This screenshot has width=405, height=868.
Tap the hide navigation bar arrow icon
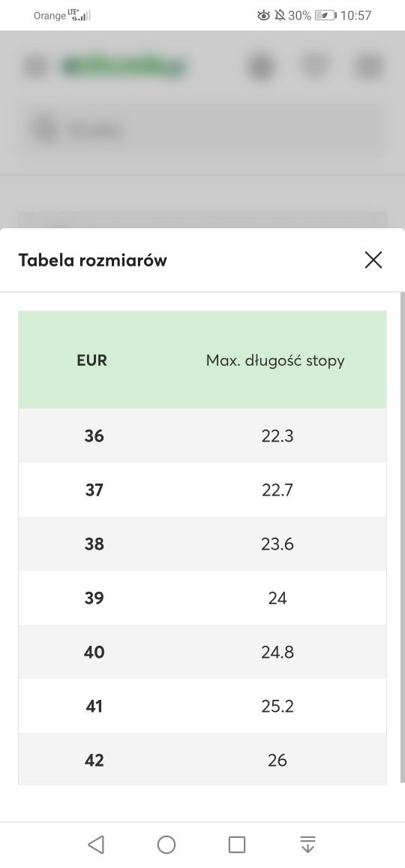click(307, 844)
